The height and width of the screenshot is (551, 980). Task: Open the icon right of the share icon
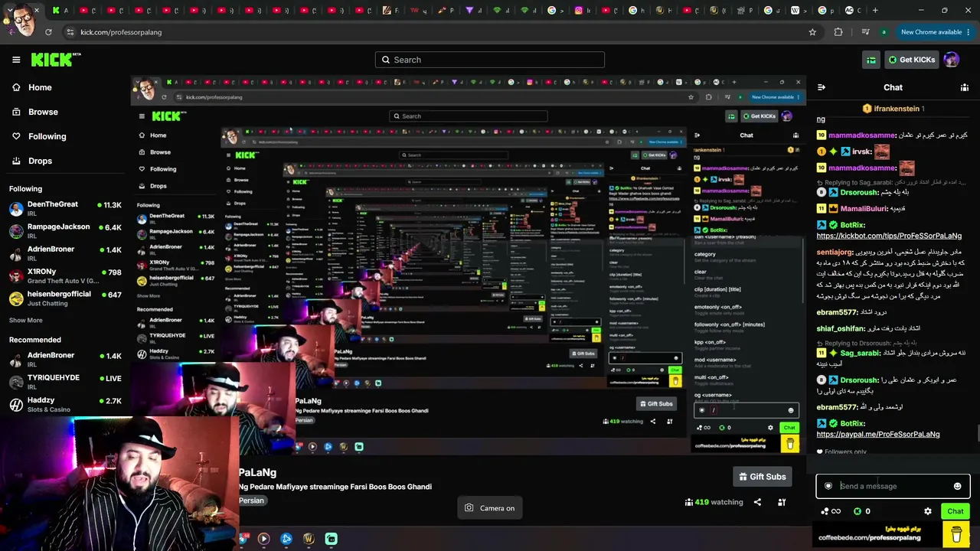click(x=782, y=502)
